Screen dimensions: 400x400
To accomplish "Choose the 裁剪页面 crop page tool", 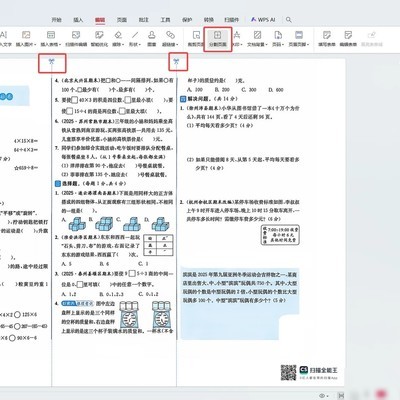I will (195, 39).
